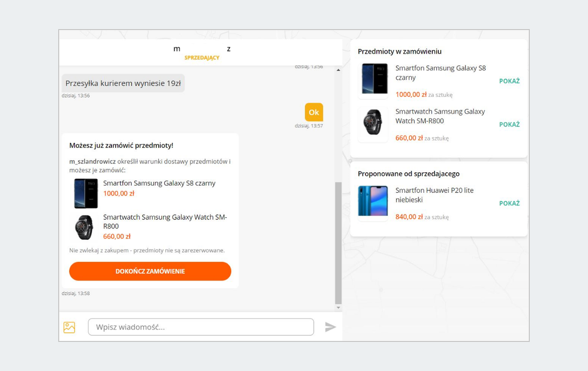Screen dimensions: 588x371
Task: Click chat scrollbar up arrow
Action: (338, 70)
